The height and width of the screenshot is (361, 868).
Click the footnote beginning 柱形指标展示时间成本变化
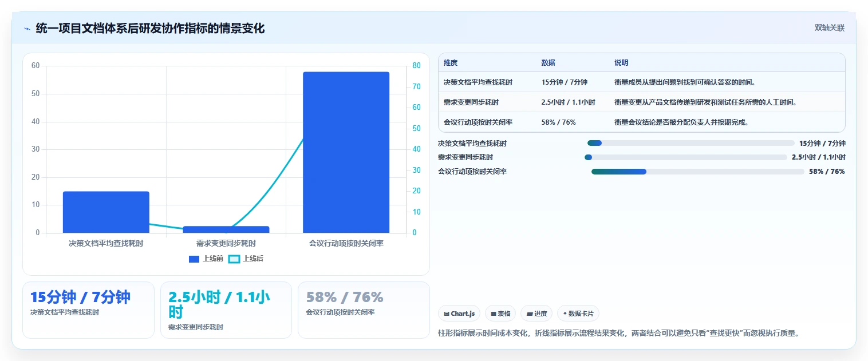coord(618,333)
